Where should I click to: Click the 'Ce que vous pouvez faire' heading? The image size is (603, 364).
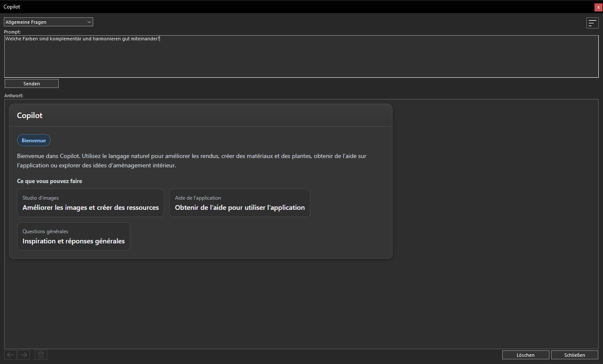pyautogui.click(x=49, y=181)
